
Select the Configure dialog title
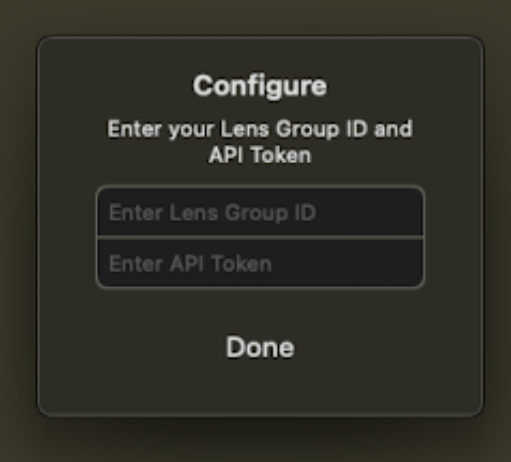260,86
